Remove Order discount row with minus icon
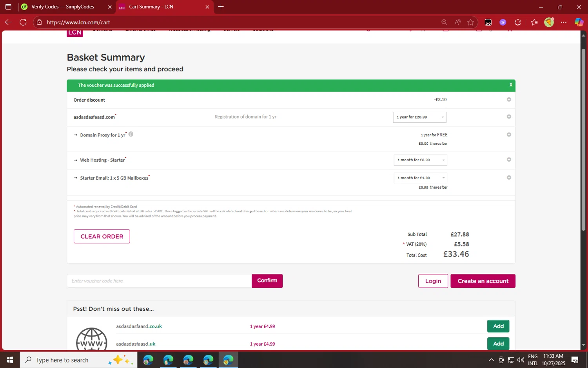Screen dimensions: 588x368 [509, 100]
